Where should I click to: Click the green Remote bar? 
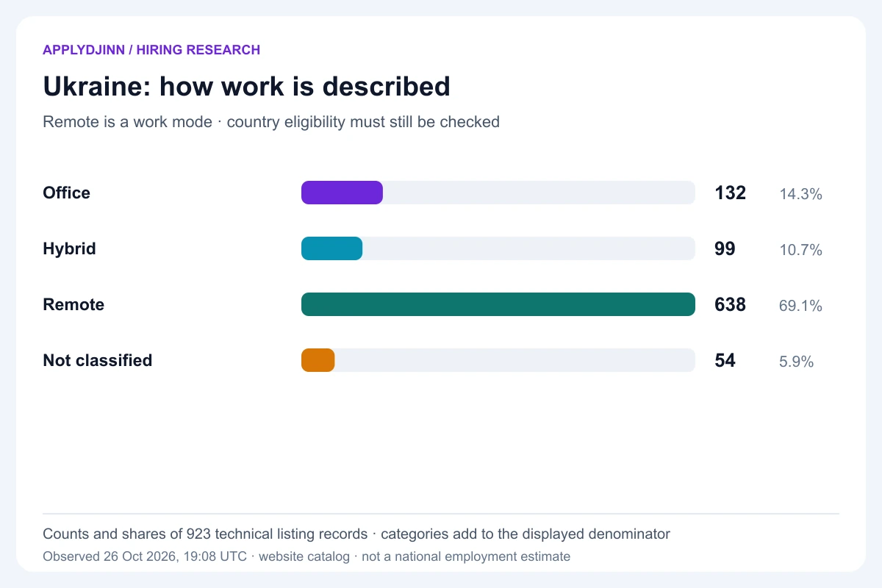coord(498,304)
